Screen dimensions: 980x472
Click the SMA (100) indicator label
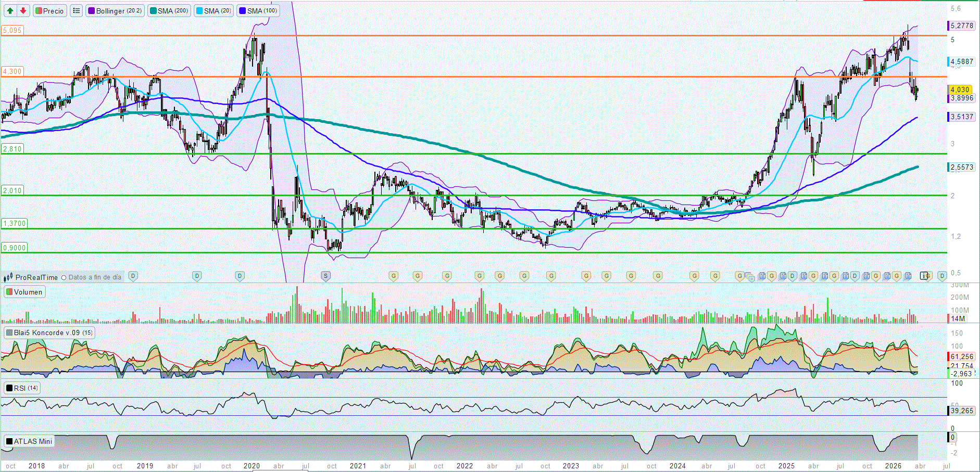pos(258,10)
